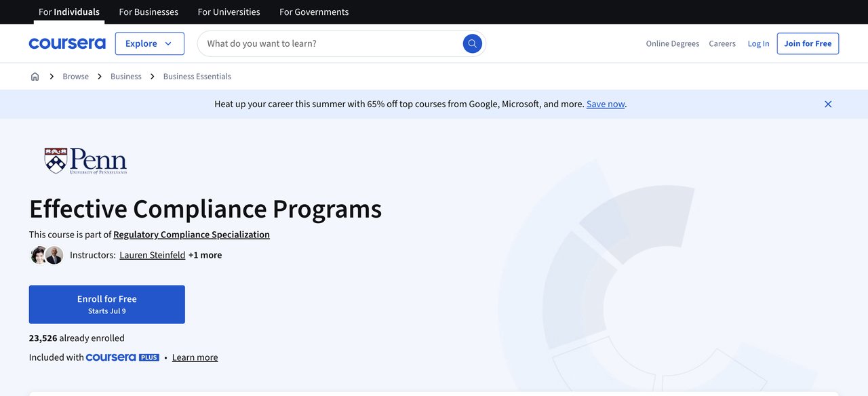Click Learn more about Coursera Plus
Viewport: 868px width, 396px height.
[x=195, y=356]
